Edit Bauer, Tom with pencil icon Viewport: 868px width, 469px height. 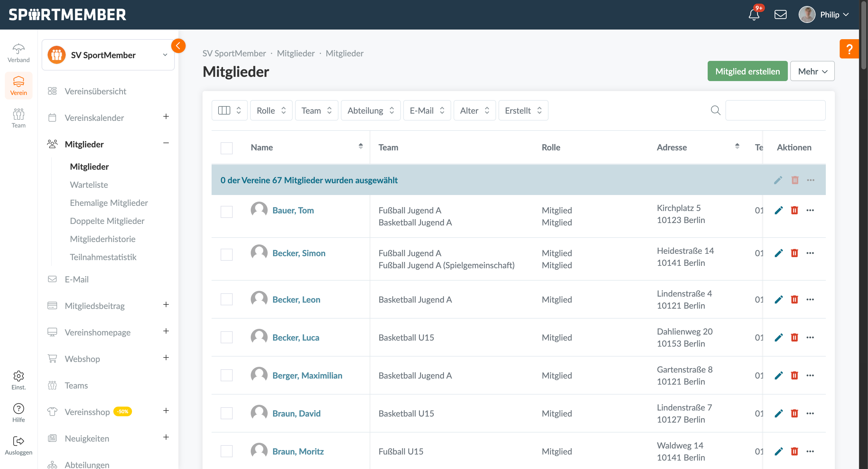point(778,211)
